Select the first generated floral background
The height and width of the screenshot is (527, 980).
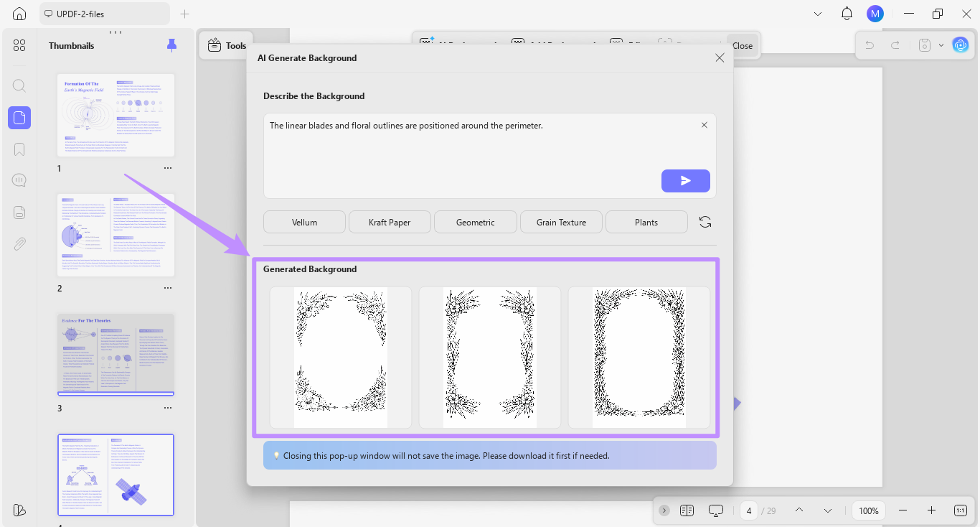point(341,358)
